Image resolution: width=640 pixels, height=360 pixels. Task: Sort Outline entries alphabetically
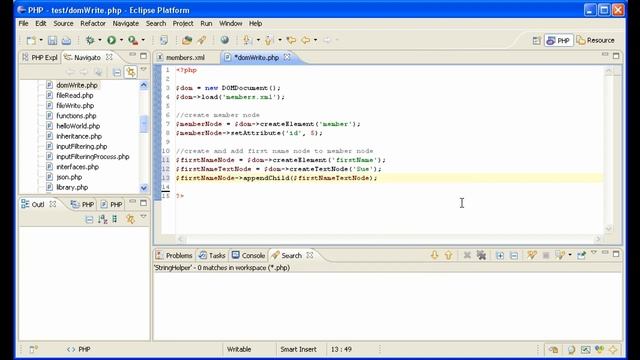102,220
